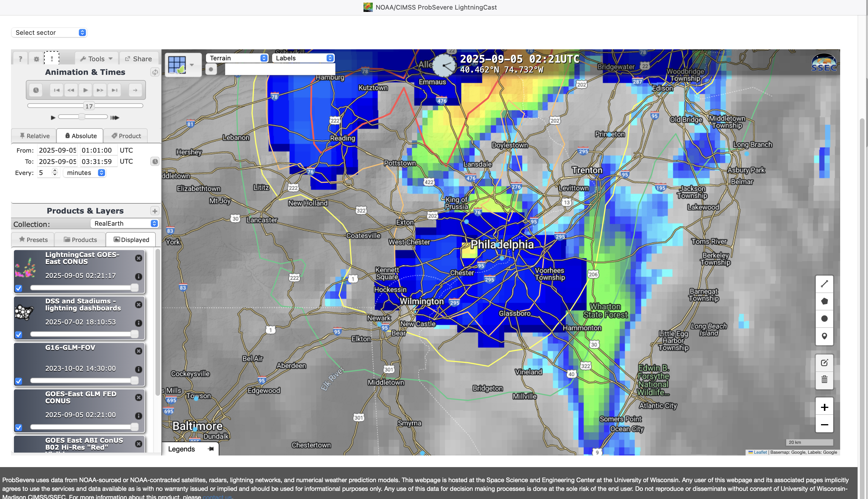Open the Products tab
This screenshot has height=499, width=868.
point(80,240)
